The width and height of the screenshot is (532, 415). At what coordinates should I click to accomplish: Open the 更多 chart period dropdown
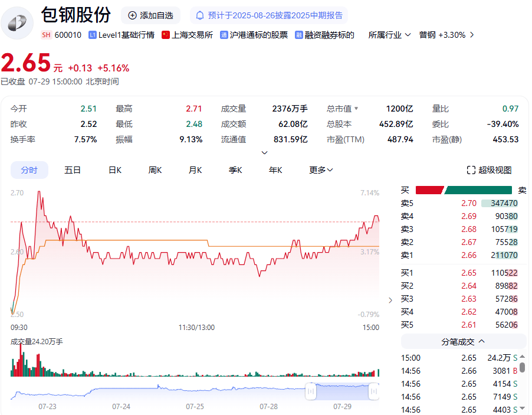tap(321, 170)
